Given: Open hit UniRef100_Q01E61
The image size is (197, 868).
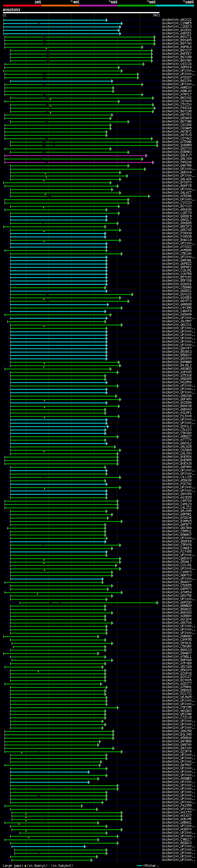Looking at the screenshot, I should [177, 30].
